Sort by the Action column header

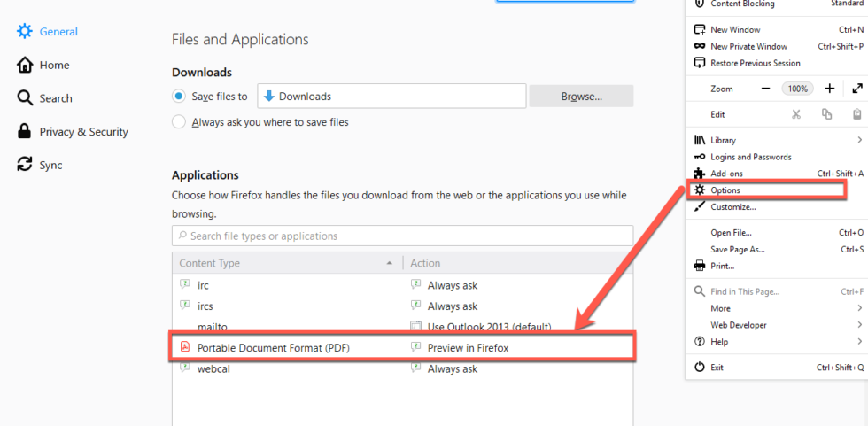click(517, 263)
